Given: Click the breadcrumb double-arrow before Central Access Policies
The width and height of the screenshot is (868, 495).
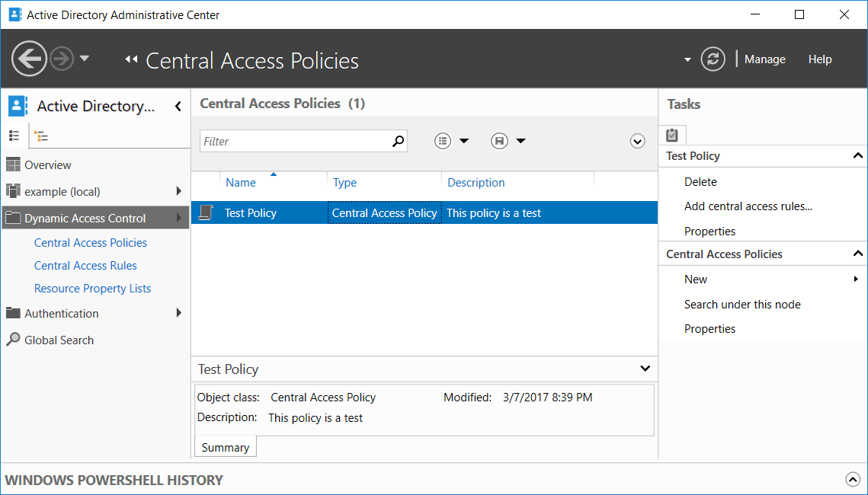Looking at the screenshot, I should 131,59.
